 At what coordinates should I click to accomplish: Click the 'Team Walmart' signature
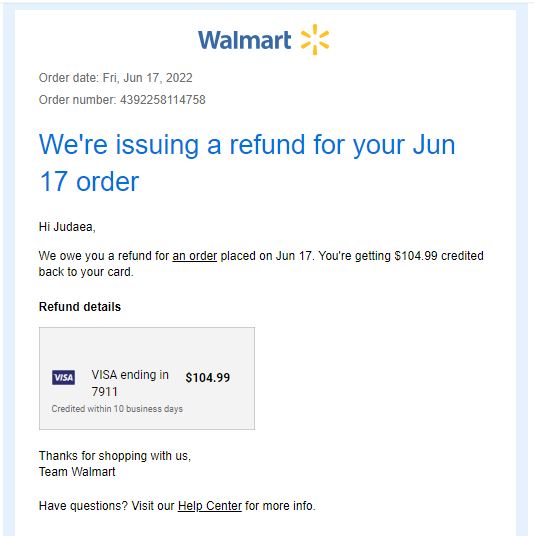77,472
